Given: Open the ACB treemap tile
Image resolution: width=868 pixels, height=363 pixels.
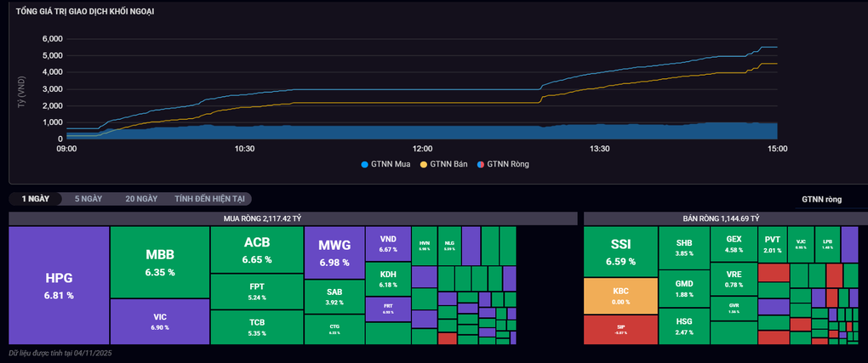Looking at the screenshot, I should 257,250.
